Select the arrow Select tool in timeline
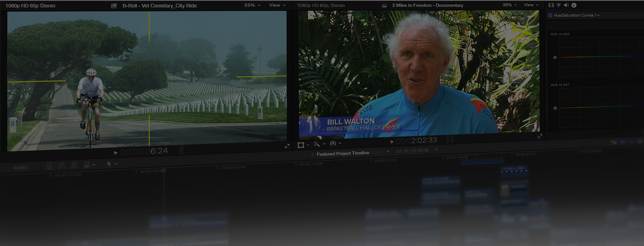644x246 pixels. pyautogui.click(x=109, y=164)
